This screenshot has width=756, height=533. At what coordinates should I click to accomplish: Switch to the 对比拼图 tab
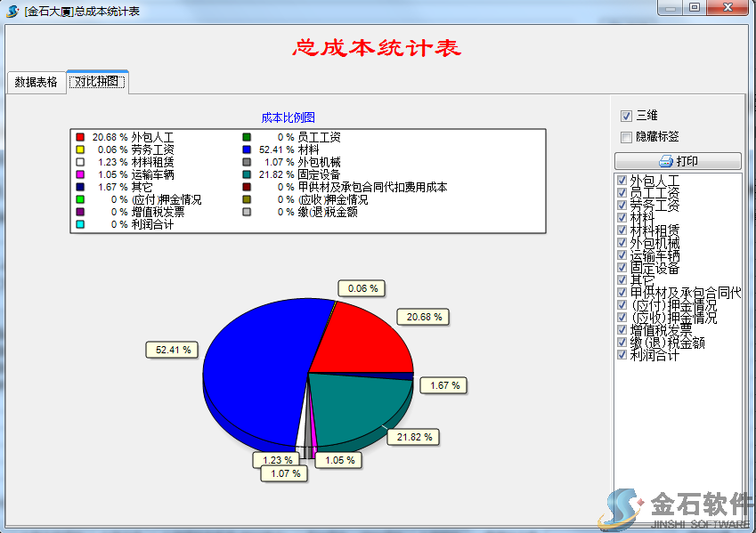coord(96,80)
